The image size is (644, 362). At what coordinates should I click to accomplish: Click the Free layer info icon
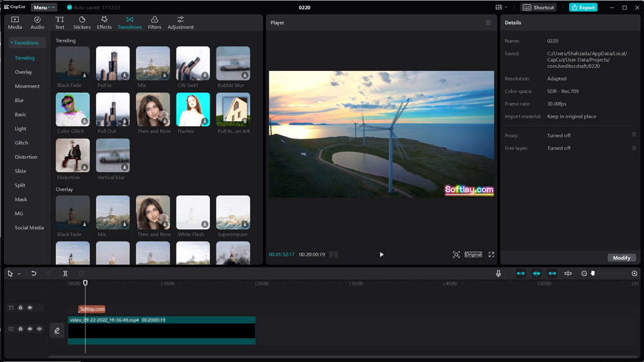634,148
